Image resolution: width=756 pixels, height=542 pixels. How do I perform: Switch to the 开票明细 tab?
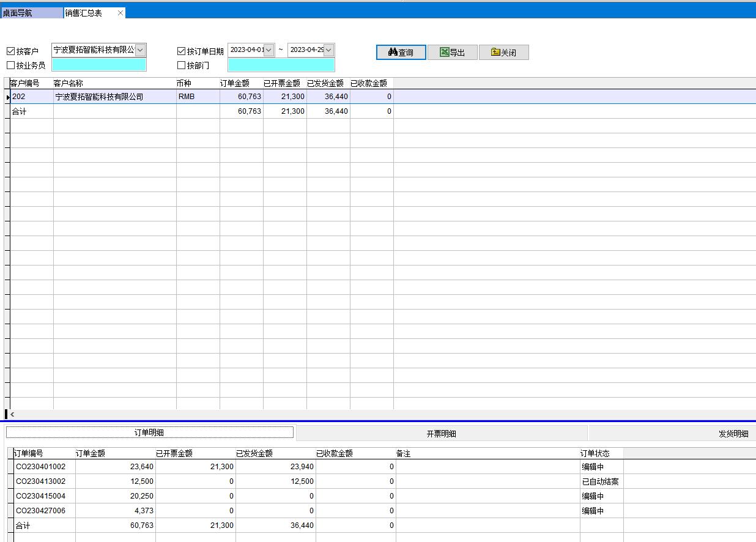tap(441, 434)
